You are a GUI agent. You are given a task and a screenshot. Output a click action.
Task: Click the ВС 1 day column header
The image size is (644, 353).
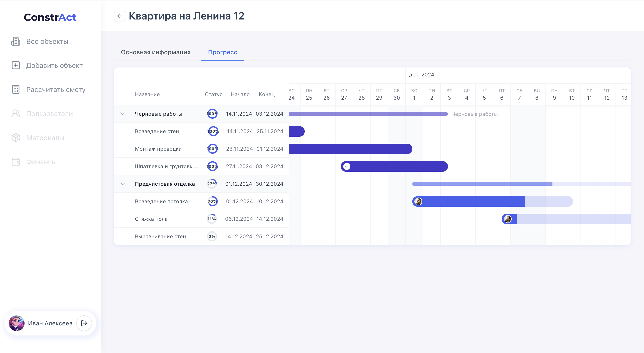414,94
